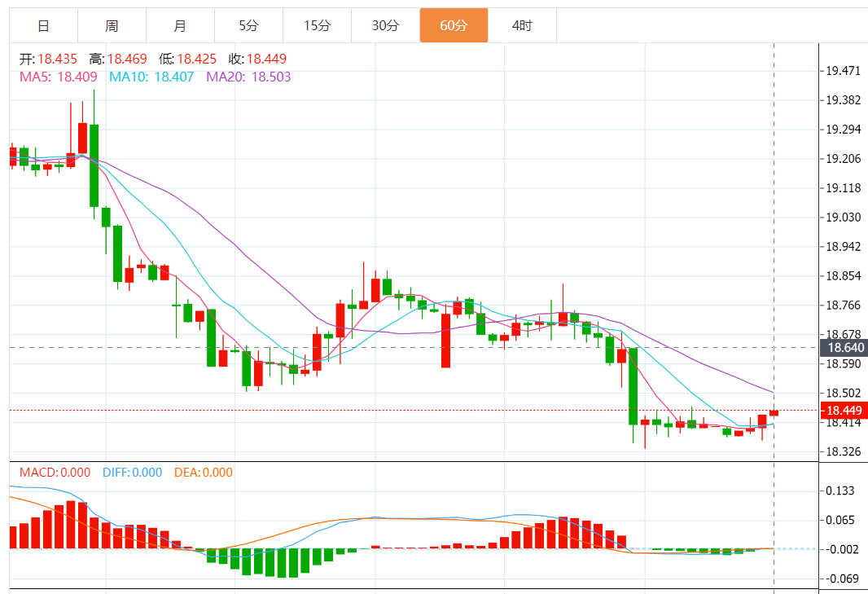The width and height of the screenshot is (868, 594).
Task: Click the 19.471 price axis label
Action: click(x=843, y=70)
